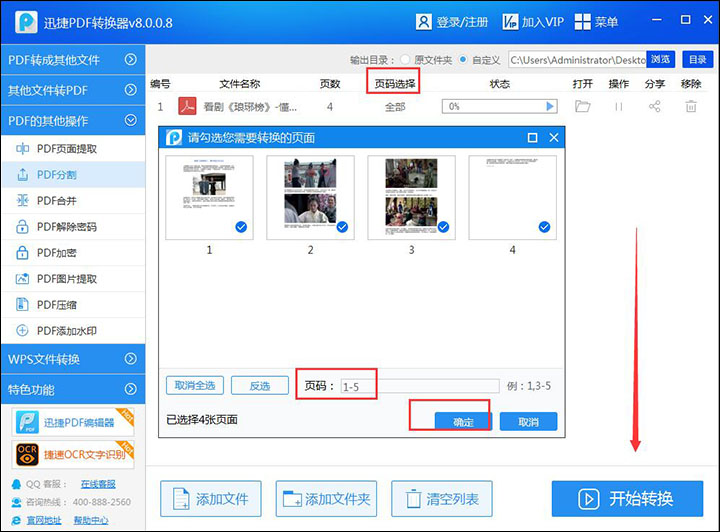Click the red PDF file icon
720x532 pixels.
pos(187,106)
